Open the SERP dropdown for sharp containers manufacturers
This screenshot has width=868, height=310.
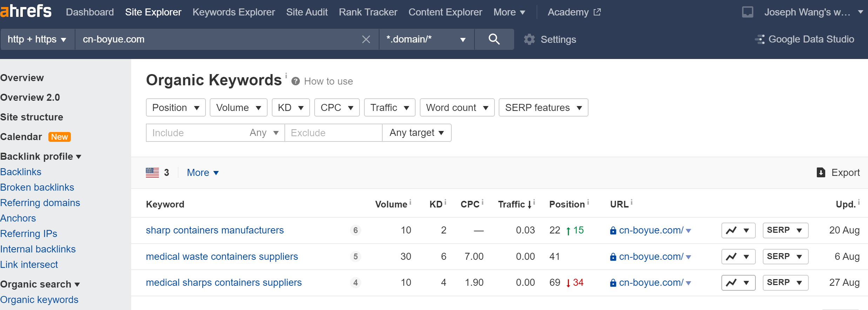coord(786,230)
